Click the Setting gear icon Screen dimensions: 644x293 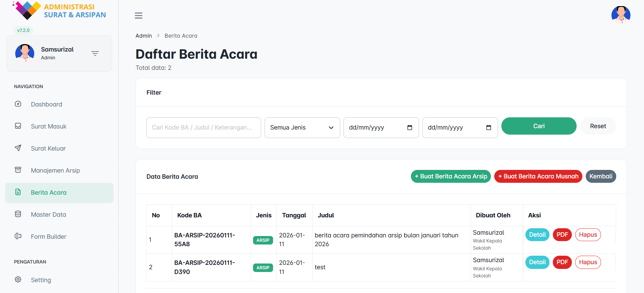[x=18, y=279]
